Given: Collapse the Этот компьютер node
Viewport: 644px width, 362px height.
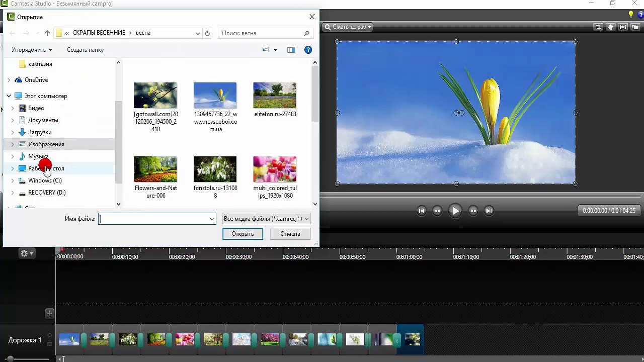Looking at the screenshot, I should [9, 96].
